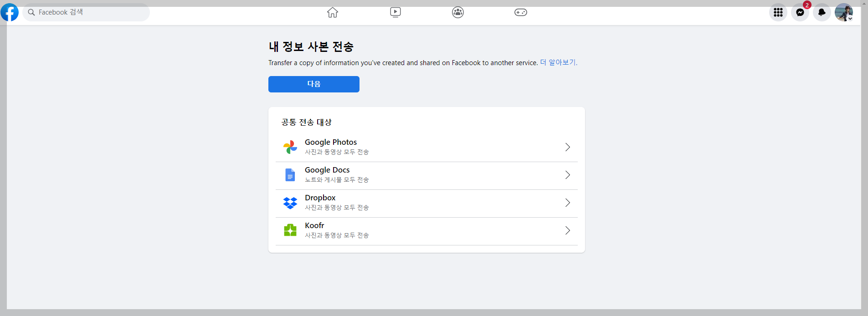The width and height of the screenshot is (868, 316).
Task: Open Messenger chats
Action: pyautogui.click(x=800, y=12)
